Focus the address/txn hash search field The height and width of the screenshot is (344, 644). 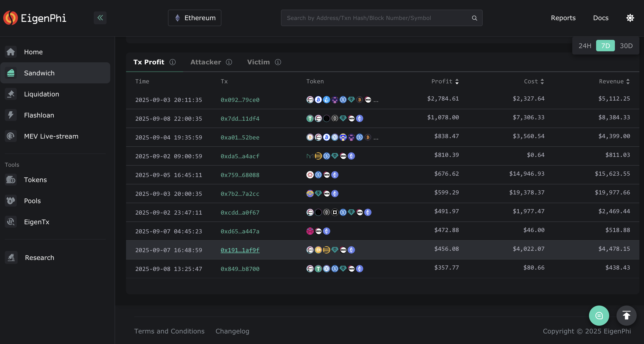tap(375, 18)
